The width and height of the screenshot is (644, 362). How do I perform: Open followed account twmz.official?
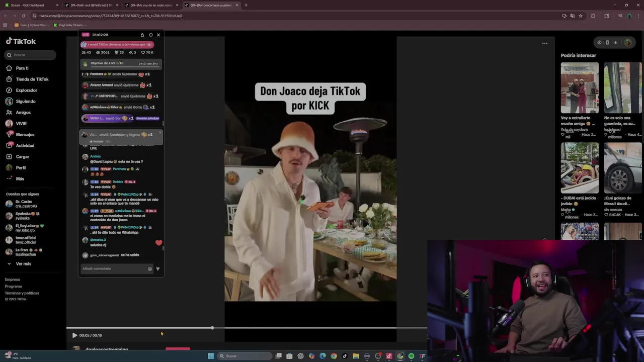point(21,240)
